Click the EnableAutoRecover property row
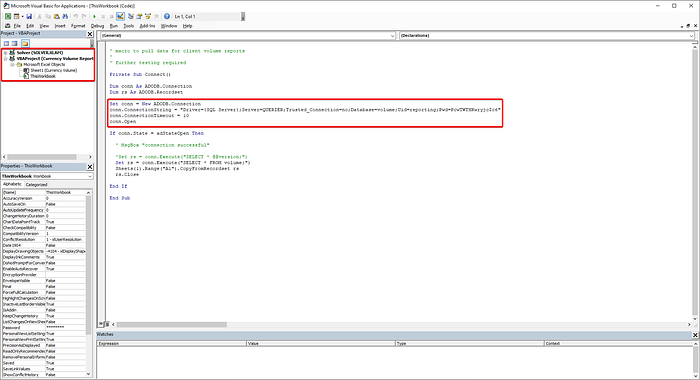Viewport: 700px width, 380px height. coord(44,269)
